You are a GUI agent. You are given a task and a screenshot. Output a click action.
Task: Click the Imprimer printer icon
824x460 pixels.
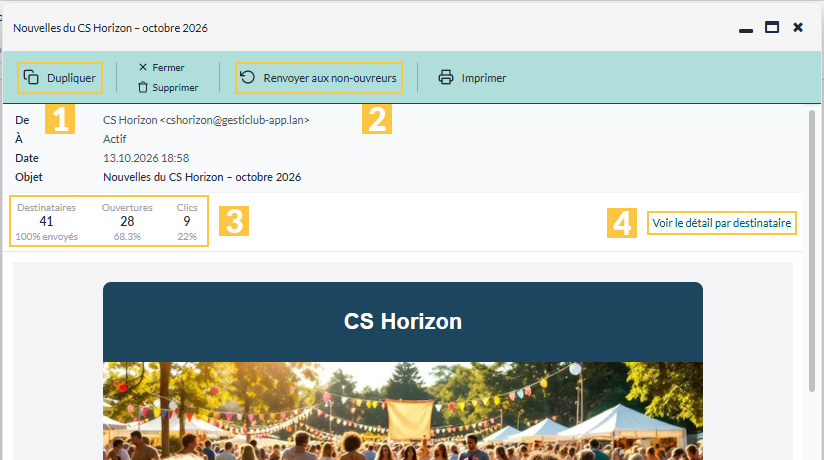coord(446,77)
